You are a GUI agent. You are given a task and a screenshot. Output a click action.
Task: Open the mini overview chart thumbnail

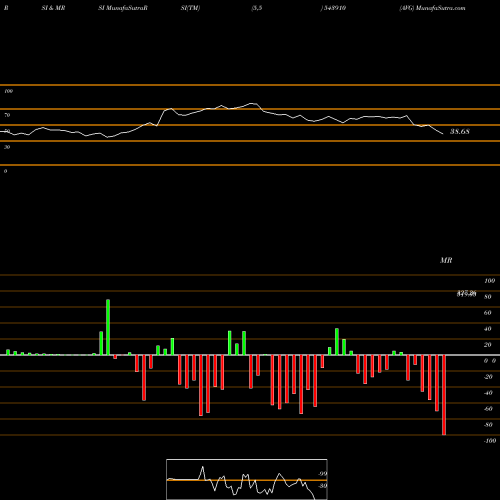coord(247,479)
